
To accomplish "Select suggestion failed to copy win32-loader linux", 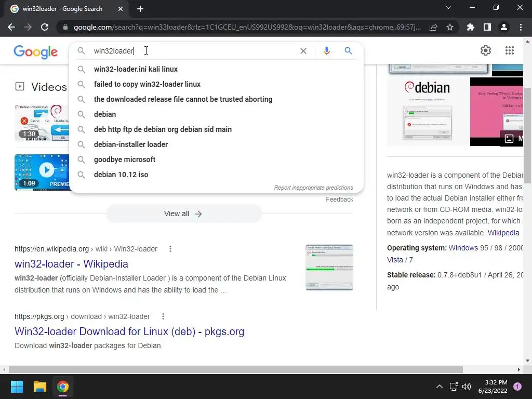I will point(216,84).
